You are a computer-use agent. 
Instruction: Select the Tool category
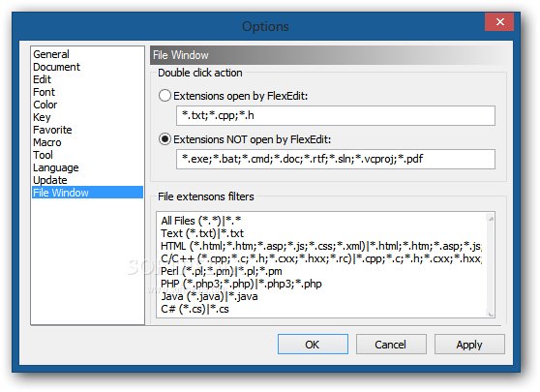pyautogui.click(x=43, y=155)
